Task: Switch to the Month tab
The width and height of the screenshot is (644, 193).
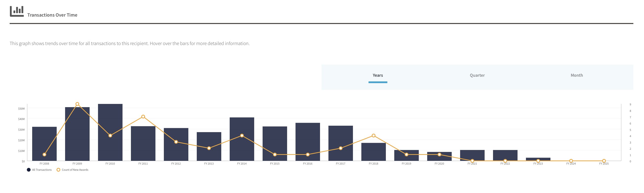Action: 577,75
